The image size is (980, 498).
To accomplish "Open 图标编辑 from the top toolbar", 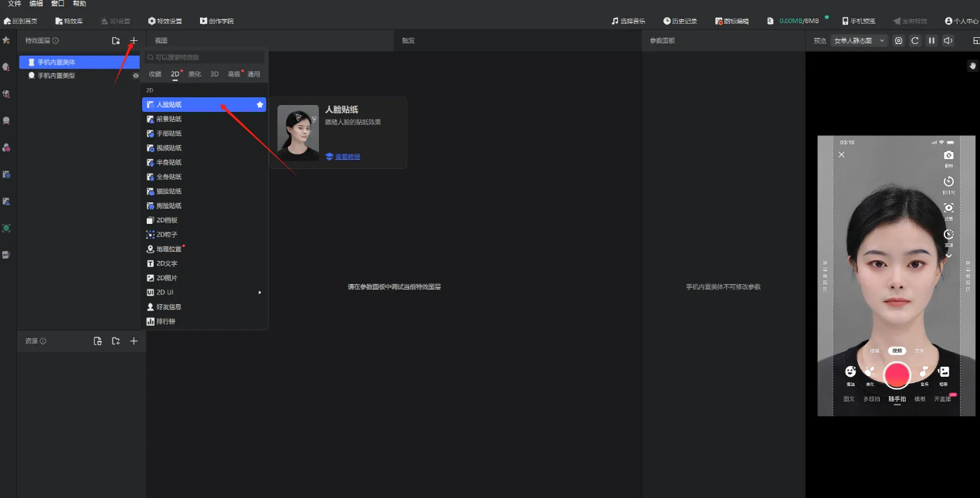I will pos(731,21).
